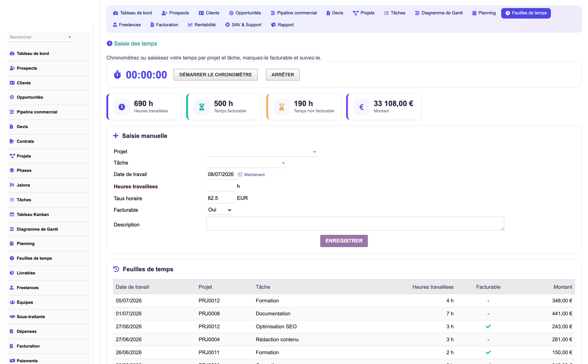Viewport: 588px width, 364px height.
Task: Click the Équipes group icon in sidebar
Action: [x=12, y=302]
